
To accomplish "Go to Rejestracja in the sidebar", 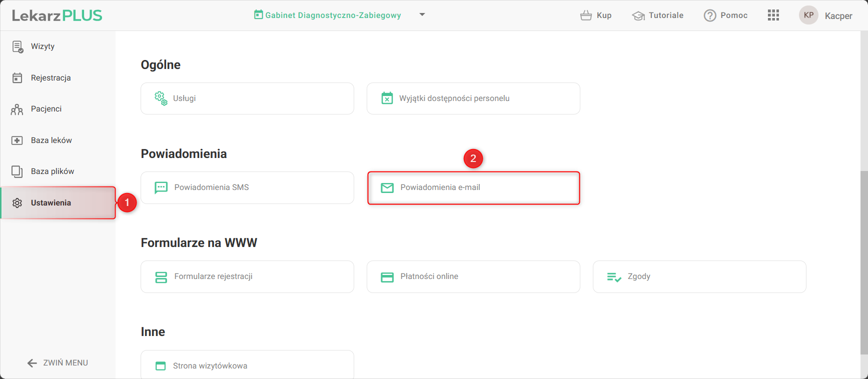I will [x=51, y=78].
